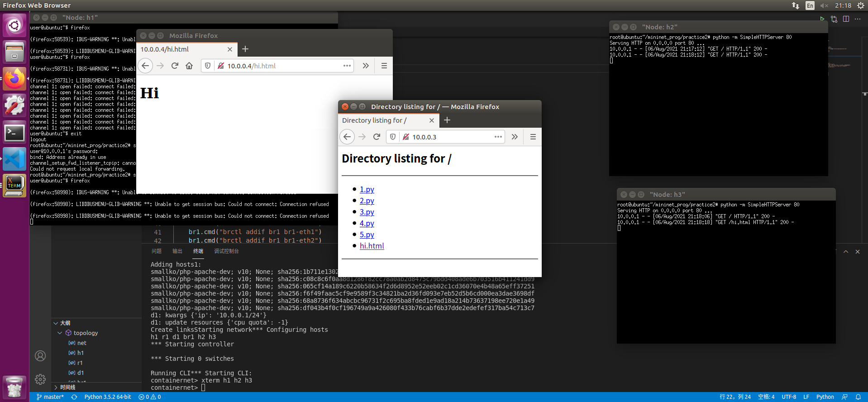Open page actions dots in 10.0.0.3 address bar
The image size is (868, 402).
pyautogui.click(x=498, y=137)
